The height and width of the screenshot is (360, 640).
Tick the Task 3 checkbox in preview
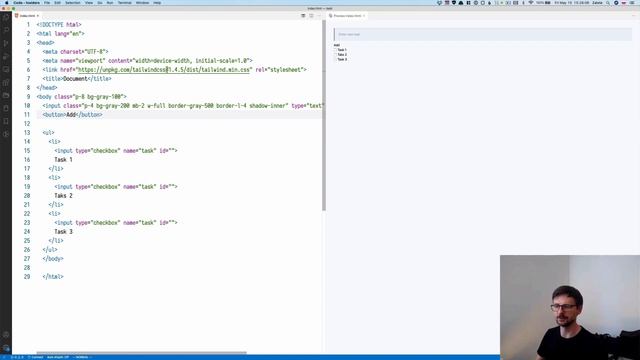[335, 60]
